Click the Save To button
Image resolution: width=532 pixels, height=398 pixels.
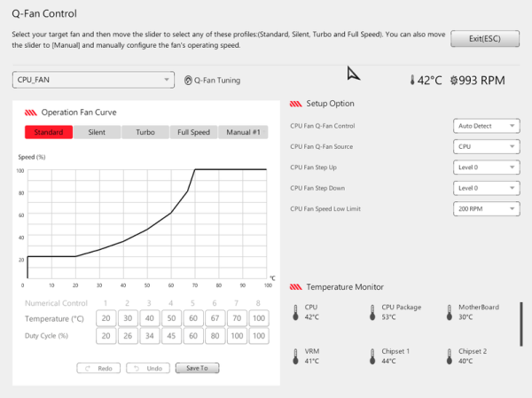197,368
